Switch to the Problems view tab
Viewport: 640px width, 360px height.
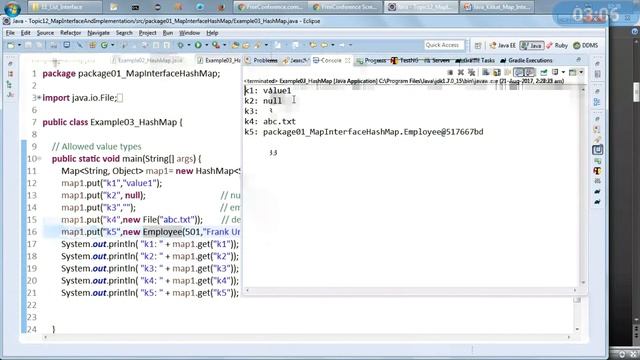click(261, 60)
